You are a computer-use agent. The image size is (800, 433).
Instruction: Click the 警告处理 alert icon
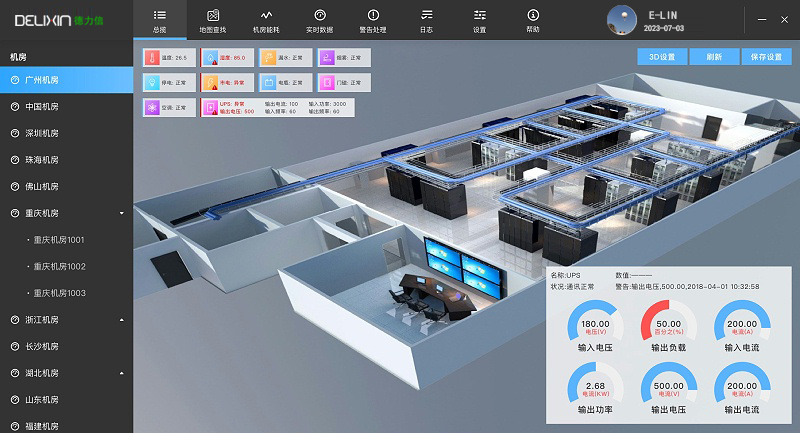[373, 15]
